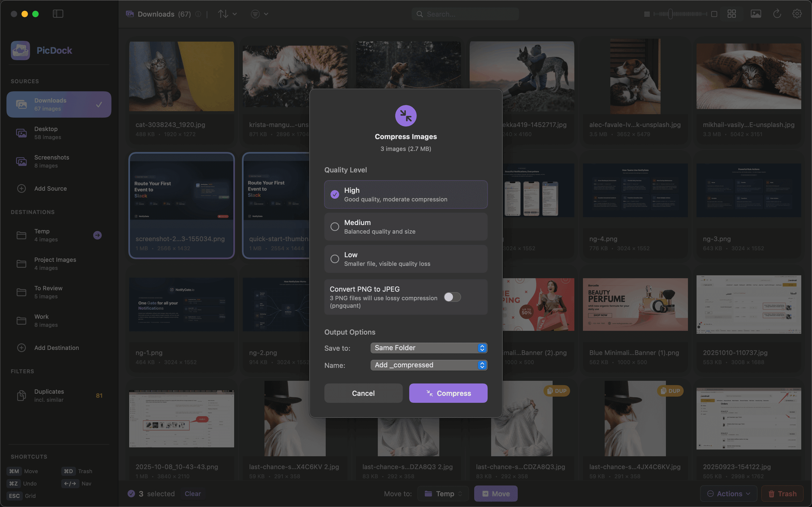
Task: Click the Compress button
Action: (x=448, y=393)
